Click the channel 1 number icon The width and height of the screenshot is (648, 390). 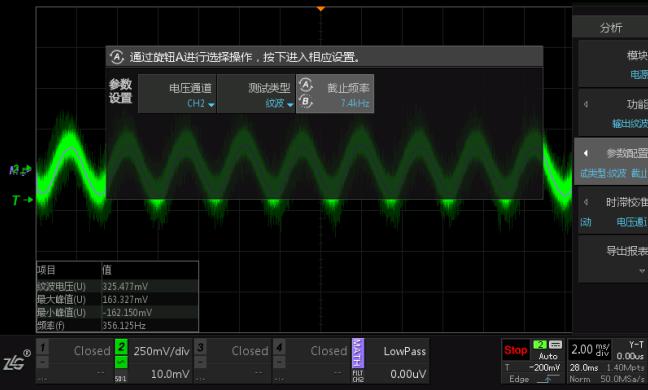click(x=43, y=347)
